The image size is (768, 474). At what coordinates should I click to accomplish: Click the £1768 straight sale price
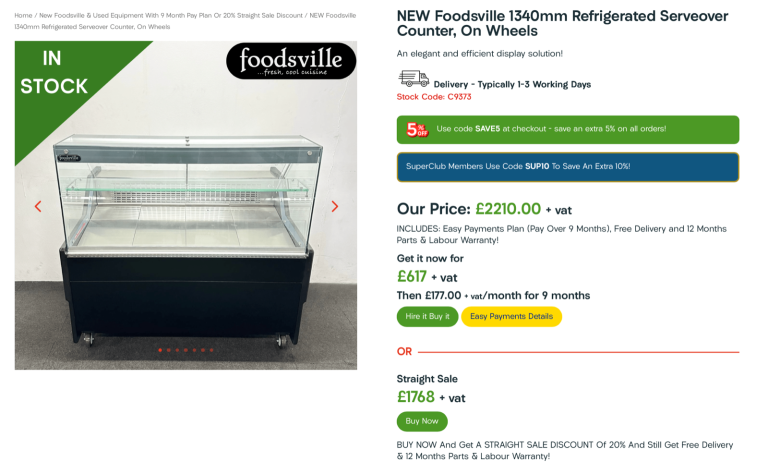pos(416,397)
